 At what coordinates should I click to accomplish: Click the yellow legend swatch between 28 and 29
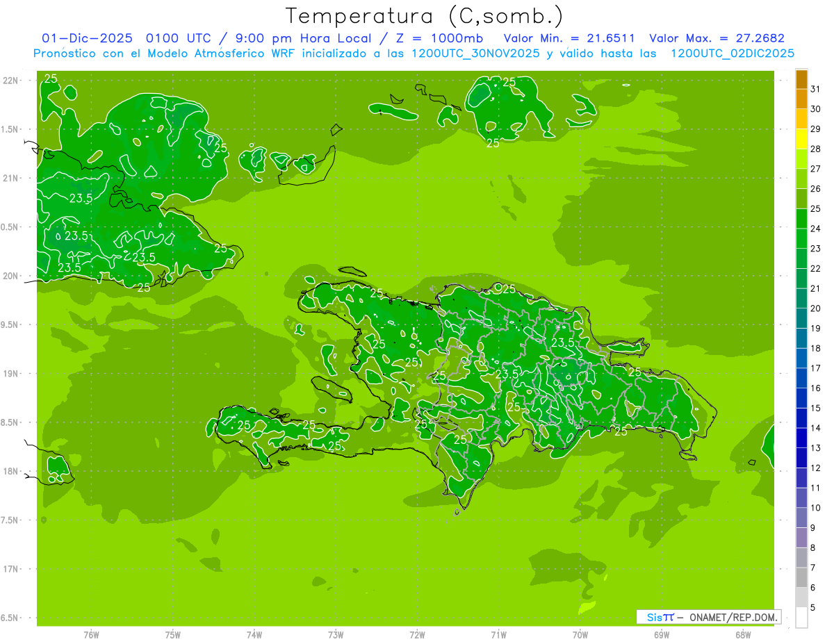click(801, 139)
